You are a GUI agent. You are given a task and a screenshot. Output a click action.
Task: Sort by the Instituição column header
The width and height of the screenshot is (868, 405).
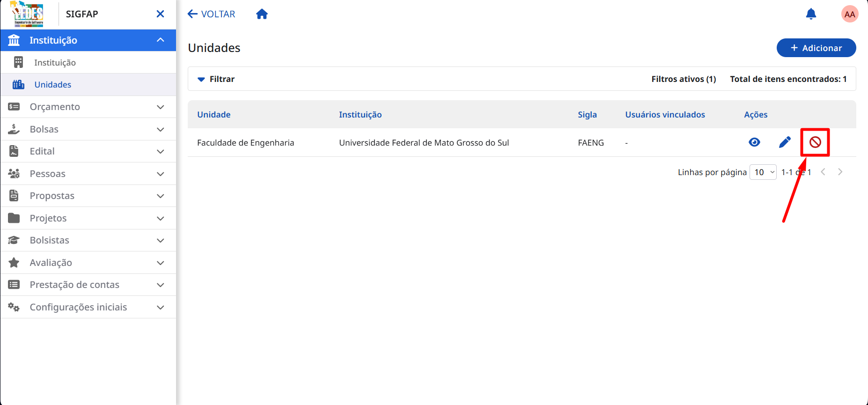[x=360, y=115]
